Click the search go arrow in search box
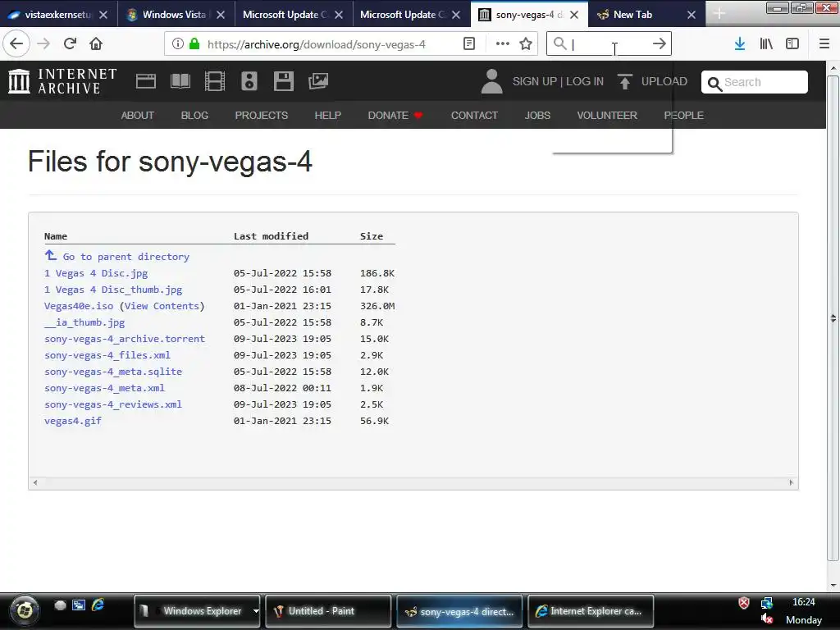The height and width of the screenshot is (630, 840). 660,43
